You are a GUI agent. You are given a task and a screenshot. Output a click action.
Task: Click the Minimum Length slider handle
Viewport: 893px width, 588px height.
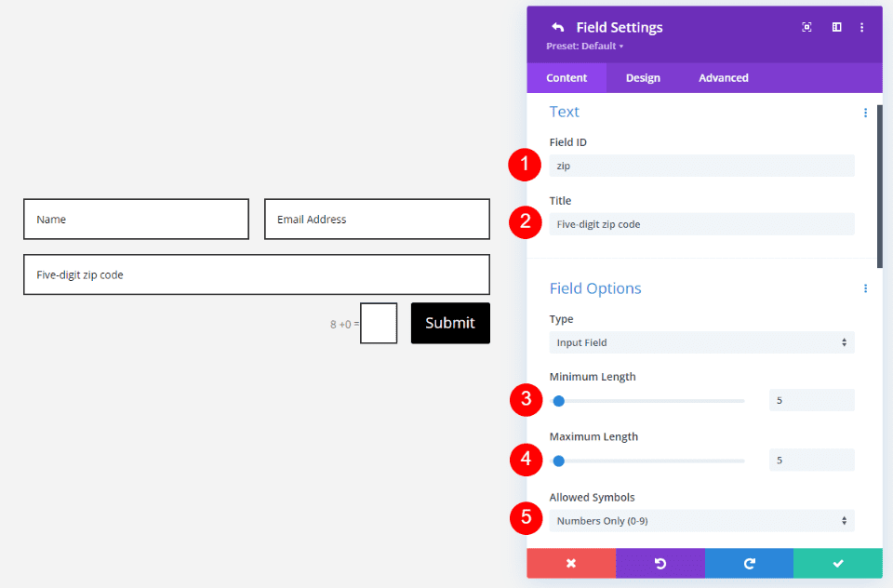(558, 401)
